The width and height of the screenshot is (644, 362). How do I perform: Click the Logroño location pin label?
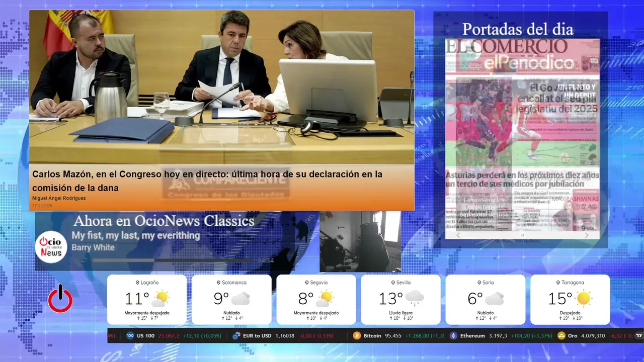point(147,283)
